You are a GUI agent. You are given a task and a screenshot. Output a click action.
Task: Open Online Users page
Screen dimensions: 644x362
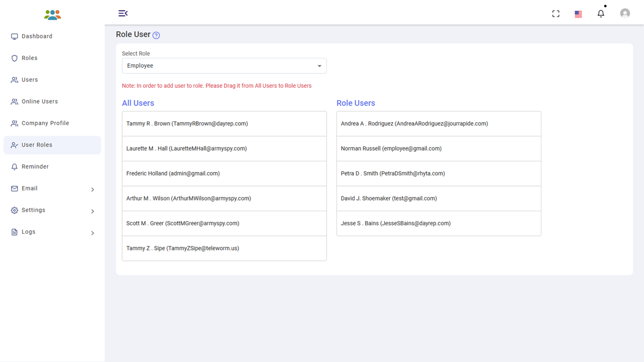[x=40, y=102]
